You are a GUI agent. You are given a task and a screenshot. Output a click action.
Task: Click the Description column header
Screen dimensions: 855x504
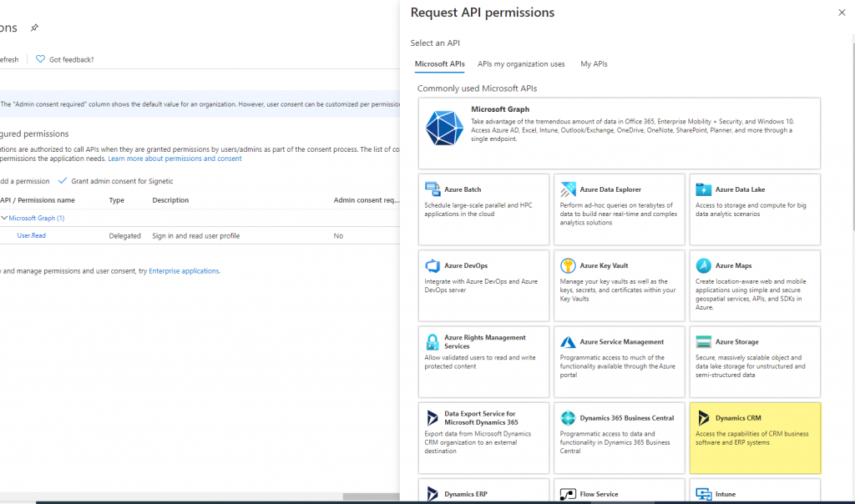170,200
